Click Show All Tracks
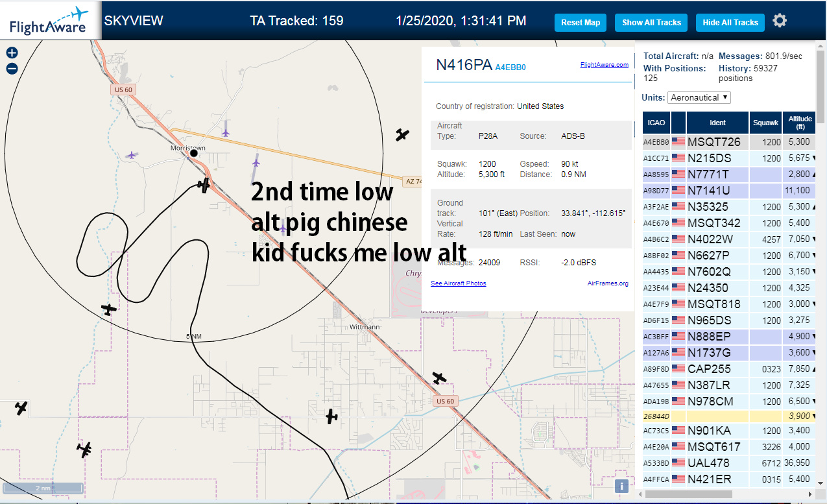 click(x=651, y=23)
